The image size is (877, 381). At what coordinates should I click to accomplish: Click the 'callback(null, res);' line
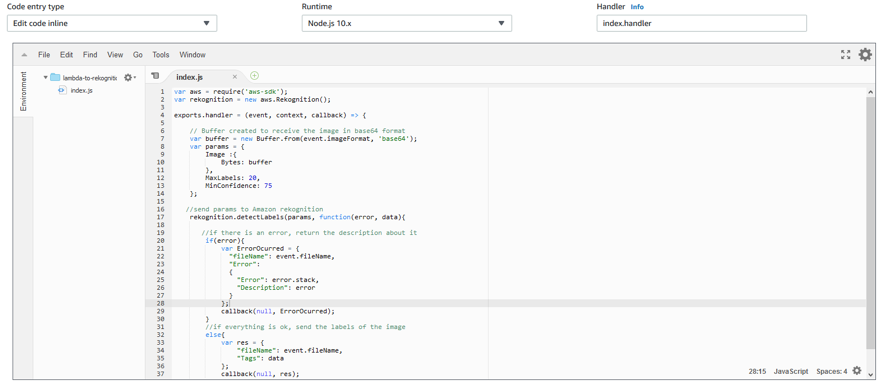[260, 374]
